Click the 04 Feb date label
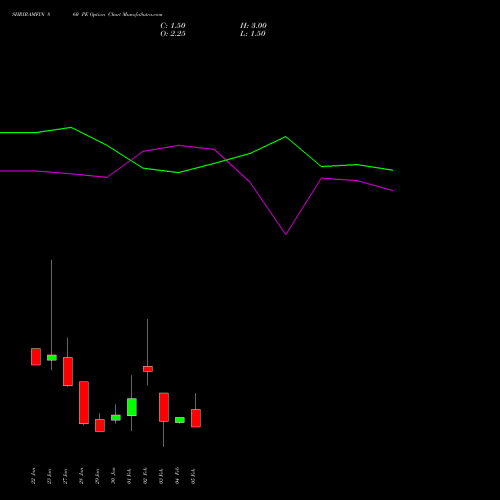The width and height of the screenshot is (500, 500). click(177, 476)
